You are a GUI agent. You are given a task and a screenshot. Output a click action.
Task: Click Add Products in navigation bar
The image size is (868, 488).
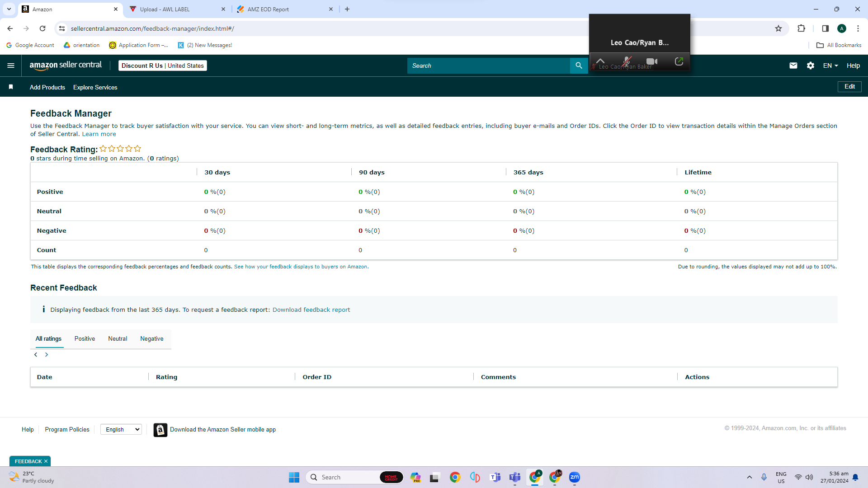(47, 87)
